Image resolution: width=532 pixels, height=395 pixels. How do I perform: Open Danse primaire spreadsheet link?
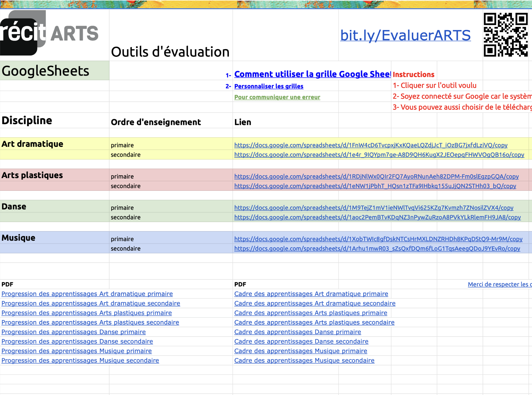[374, 208]
